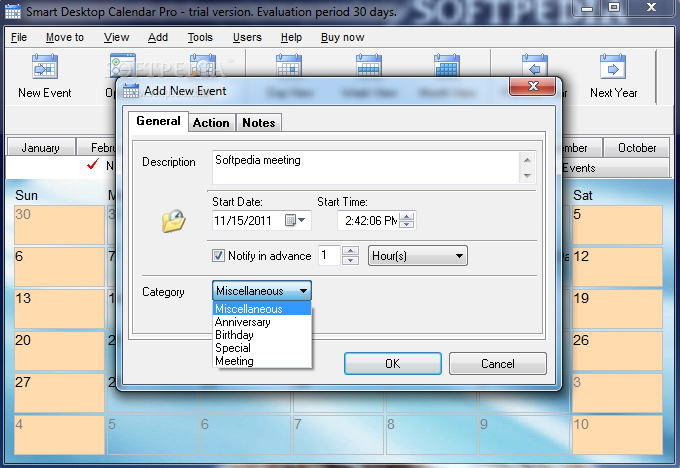Select the October month tab

point(637,147)
